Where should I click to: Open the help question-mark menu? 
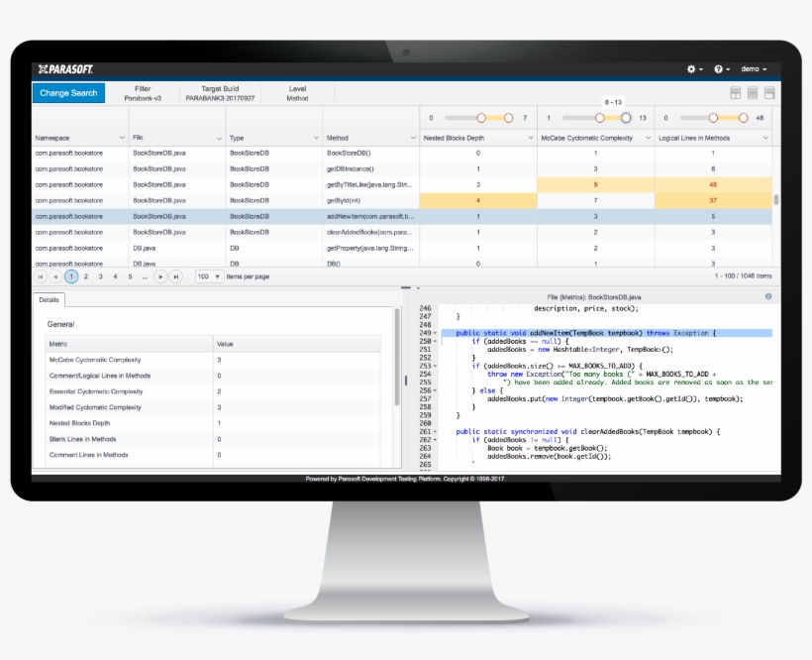[x=719, y=69]
